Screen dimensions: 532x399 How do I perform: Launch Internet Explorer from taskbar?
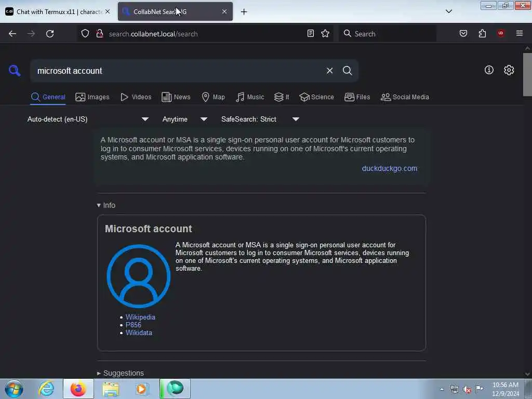pos(46,389)
